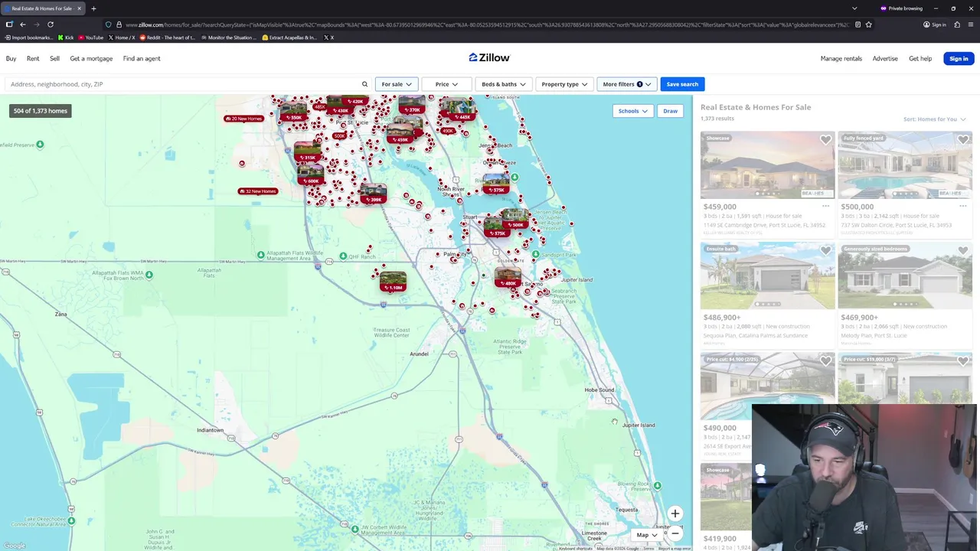Screen dimensions: 980x551
Task: Open the Kick bookmark
Action: click(66, 37)
